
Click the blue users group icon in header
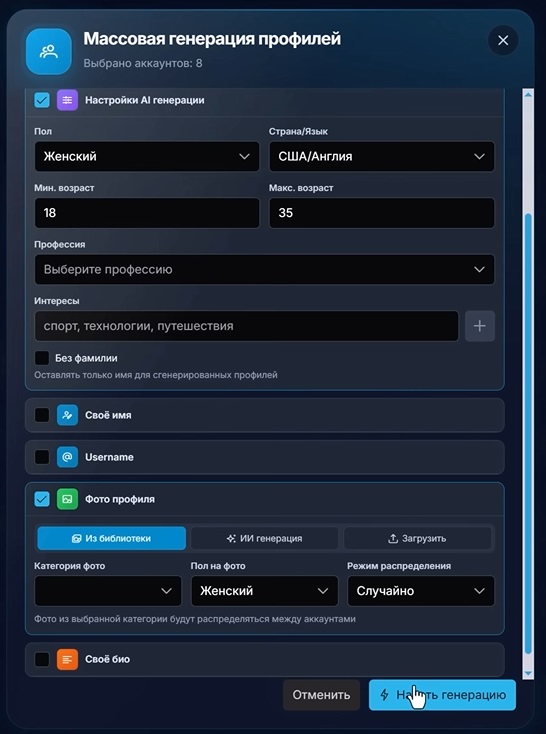[49, 51]
